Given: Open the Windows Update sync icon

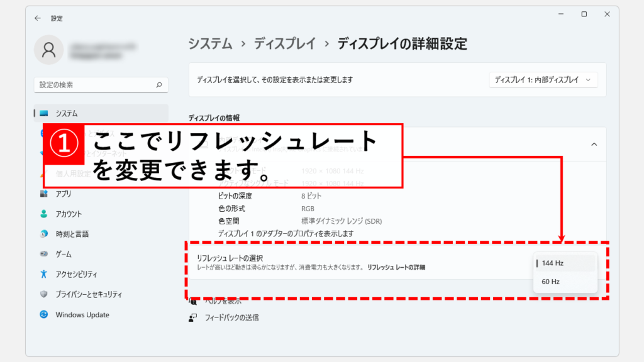Looking at the screenshot, I should point(44,314).
